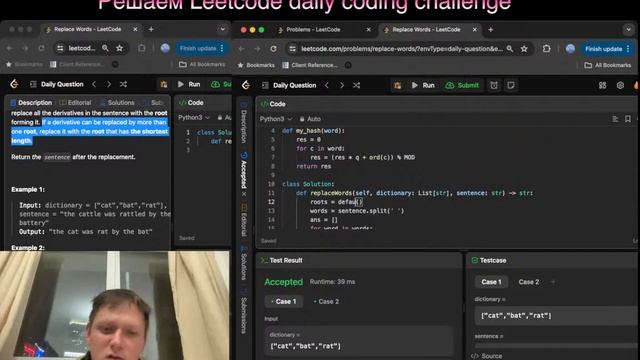Open the vertical Submissions sidebar tab
This screenshot has height=360, width=640.
[x=244, y=311]
